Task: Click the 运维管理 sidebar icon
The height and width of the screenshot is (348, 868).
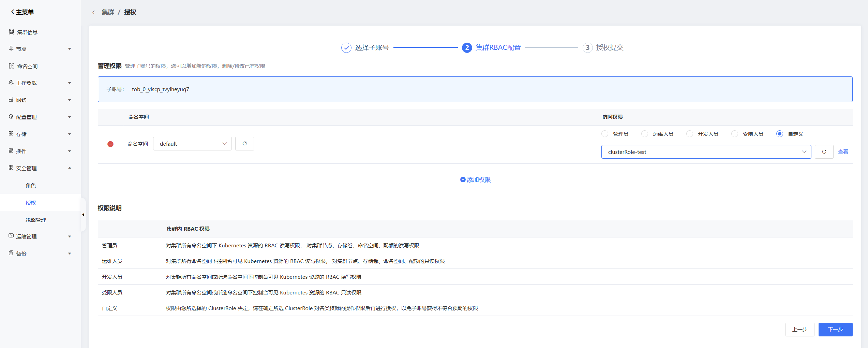Action: 11,236
